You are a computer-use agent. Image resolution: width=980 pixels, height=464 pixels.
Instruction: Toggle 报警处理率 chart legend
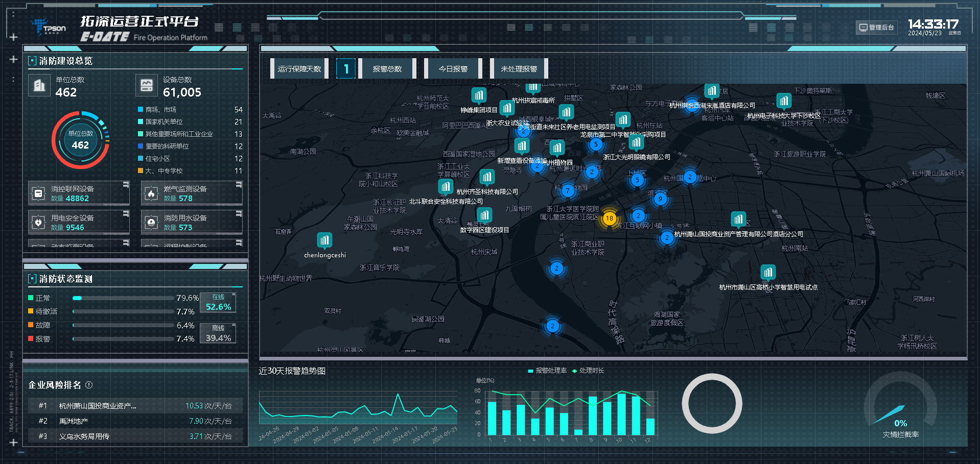click(x=547, y=371)
